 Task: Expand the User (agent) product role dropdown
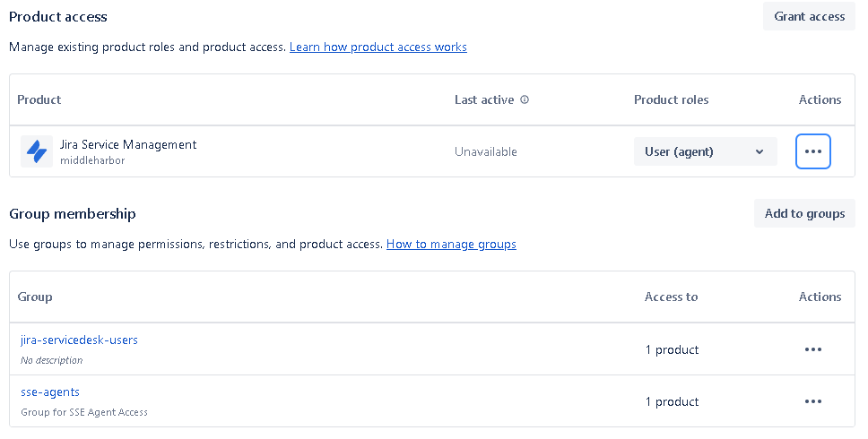pos(705,151)
